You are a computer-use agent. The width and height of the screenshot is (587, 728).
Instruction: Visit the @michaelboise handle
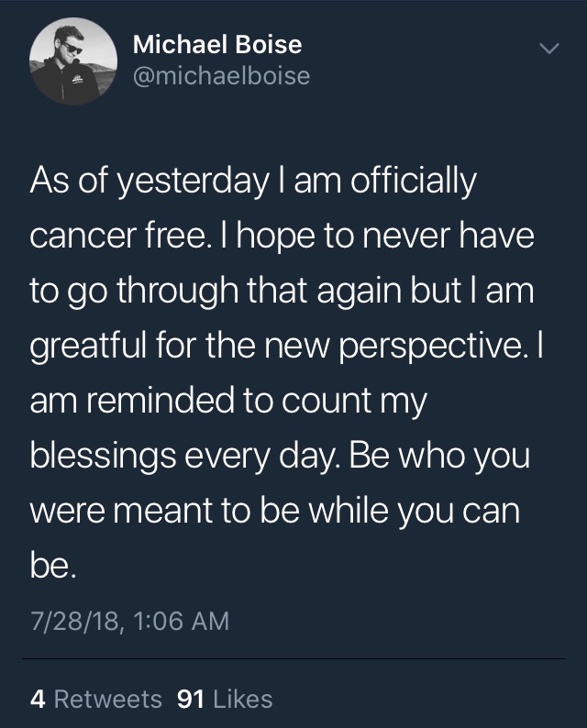pos(222,76)
